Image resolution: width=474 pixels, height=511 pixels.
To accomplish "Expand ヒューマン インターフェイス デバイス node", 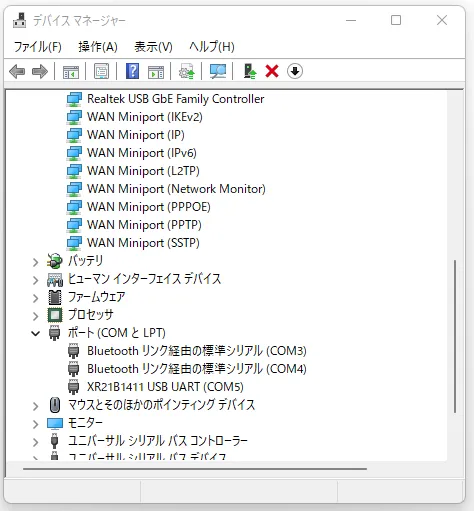I will click(35, 280).
